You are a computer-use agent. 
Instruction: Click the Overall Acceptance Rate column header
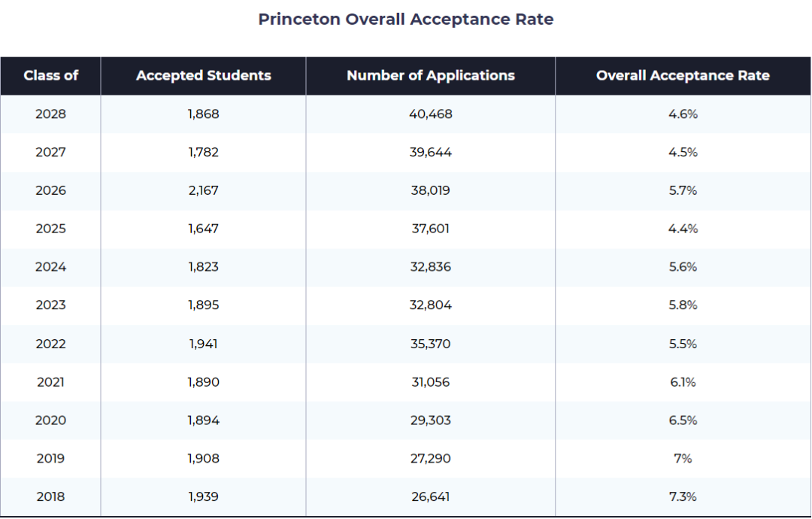tap(683, 76)
